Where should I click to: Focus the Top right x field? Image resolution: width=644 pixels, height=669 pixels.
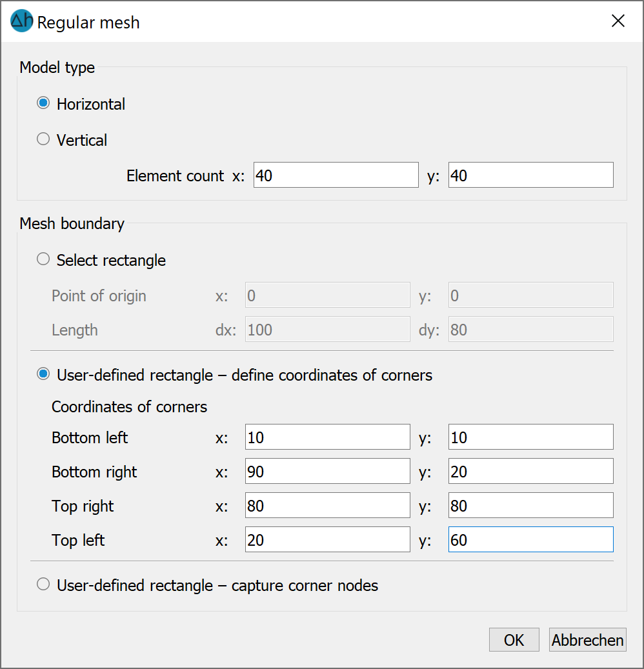tap(328, 505)
